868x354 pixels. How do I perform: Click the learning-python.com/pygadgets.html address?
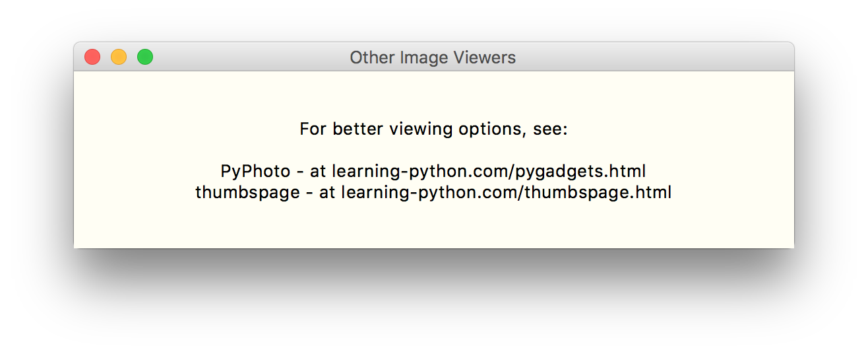click(488, 172)
